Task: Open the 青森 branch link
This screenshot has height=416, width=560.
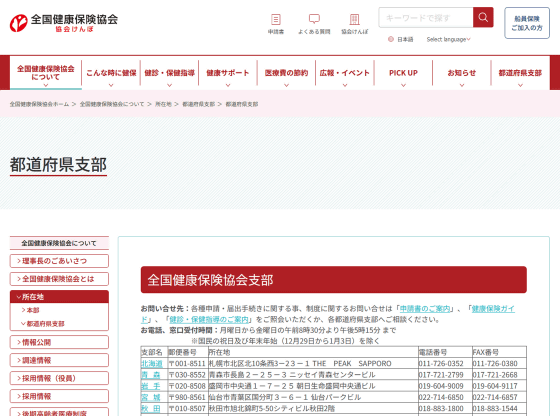Action: (151, 375)
